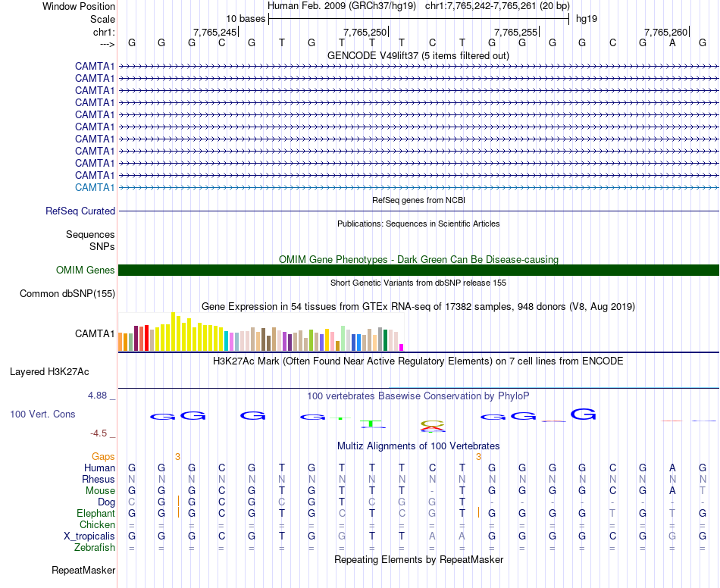Click the large blue G in the PhyloP logo
Image resolution: width=720 pixels, height=588 pixels.
click(x=583, y=414)
